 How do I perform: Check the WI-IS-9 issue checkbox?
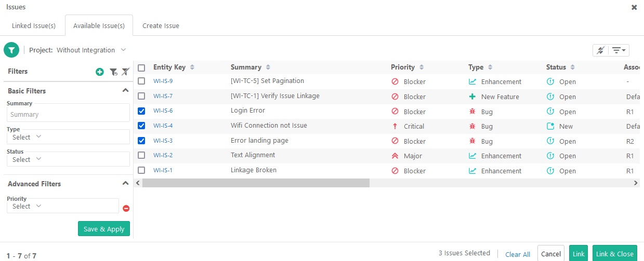(x=141, y=81)
